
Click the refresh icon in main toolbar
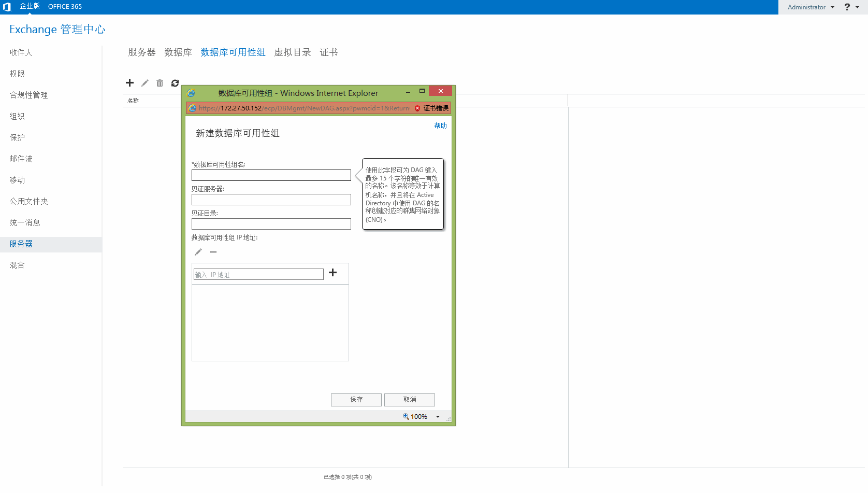(175, 83)
